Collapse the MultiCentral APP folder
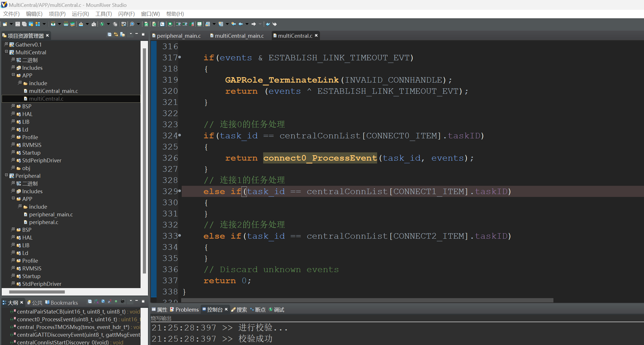The height and width of the screenshot is (345, 644). (13, 75)
